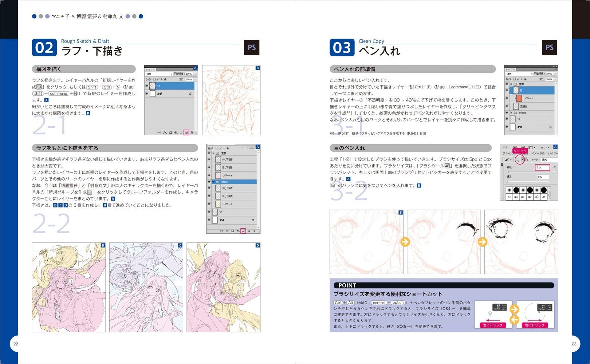Select first hard round black brush preset
This screenshot has width=590, height=364.
(x=516, y=190)
